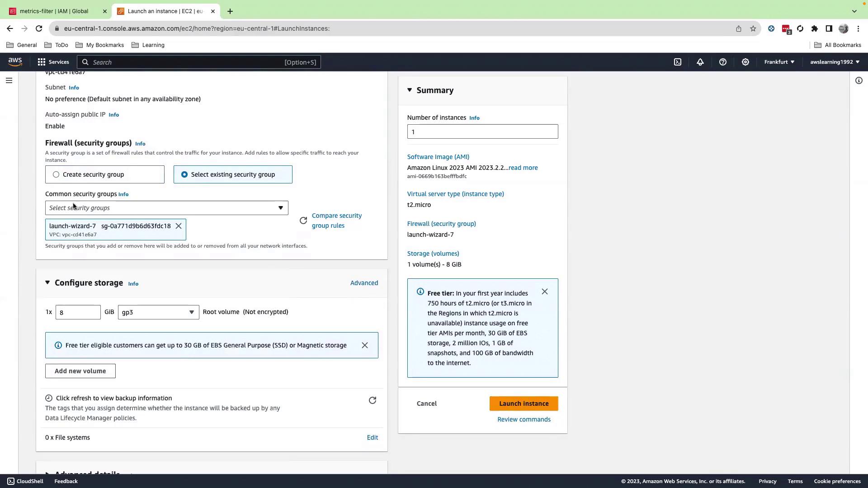Remove launch-wizard-7 security group tag
This screenshot has width=868, height=488.
[179, 226]
